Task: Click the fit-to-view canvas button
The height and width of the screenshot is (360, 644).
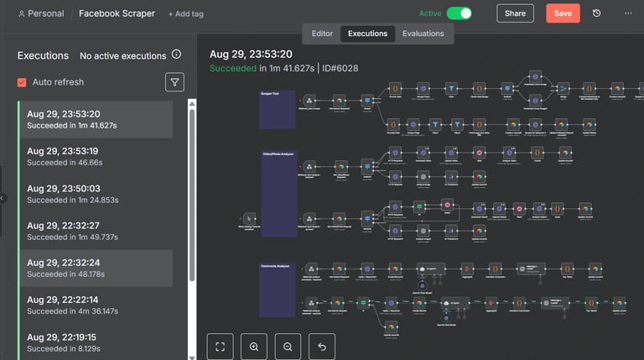Action: tap(221, 347)
